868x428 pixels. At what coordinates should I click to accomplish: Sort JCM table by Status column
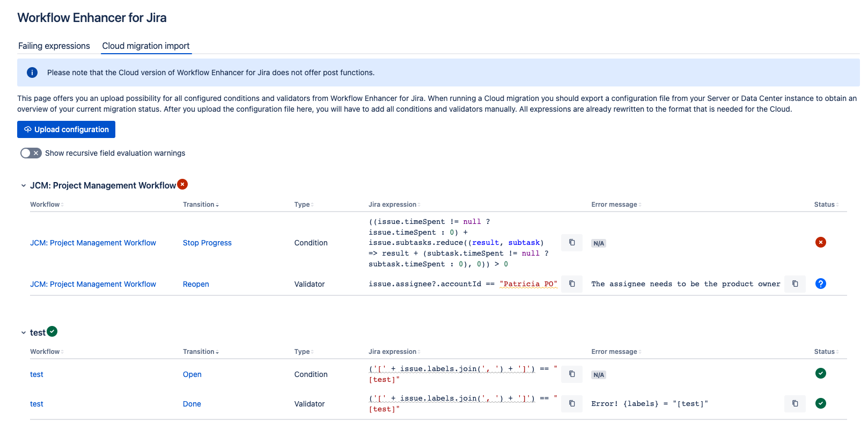pos(826,205)
